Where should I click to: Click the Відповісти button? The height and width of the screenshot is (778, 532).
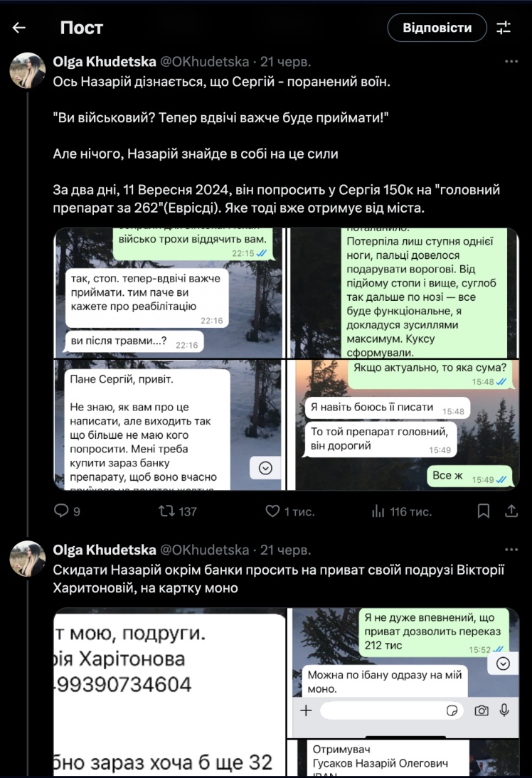tap(437, 28)
